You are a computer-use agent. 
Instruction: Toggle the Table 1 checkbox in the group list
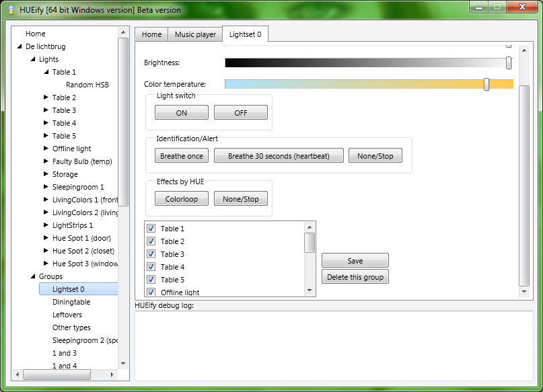[x=151, y=229]
